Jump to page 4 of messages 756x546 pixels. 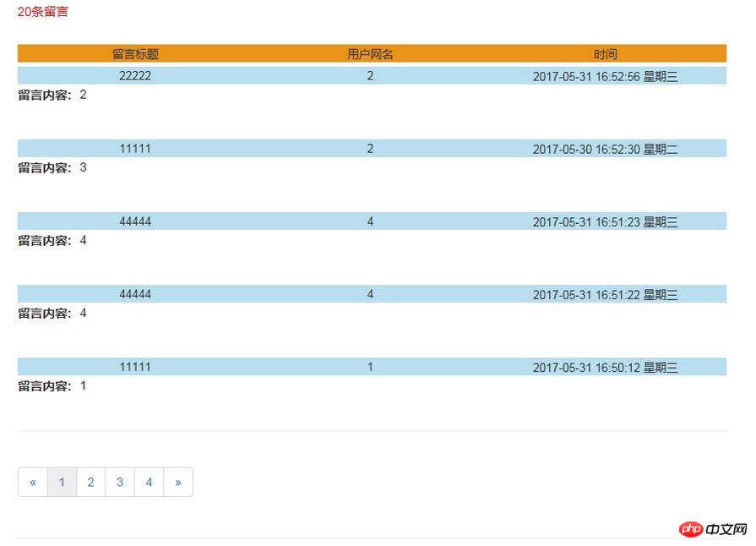[149, 483]
